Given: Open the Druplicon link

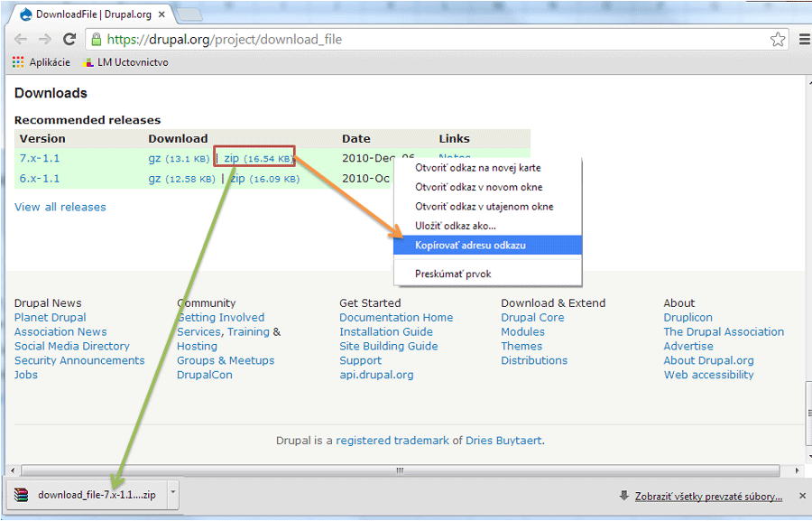Looking at the screenshot, I should pos(687,317).
